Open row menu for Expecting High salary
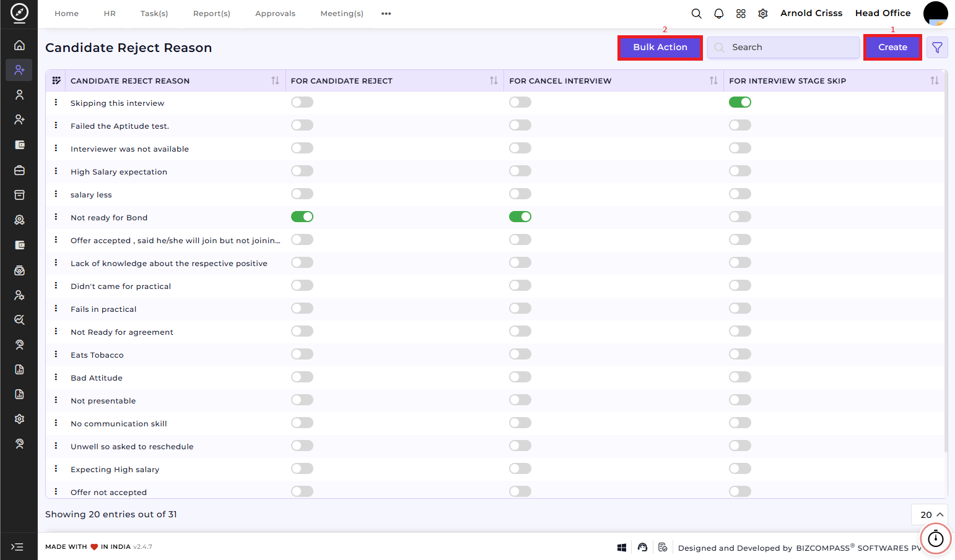Image resolution: width=955 pixels, height=560 pixels. [56, 468]
